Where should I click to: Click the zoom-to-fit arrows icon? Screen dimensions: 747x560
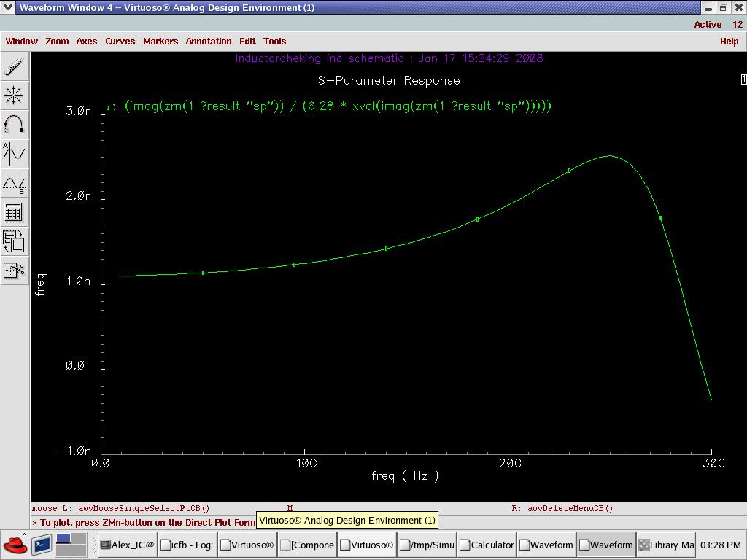[x=14, y=96]
